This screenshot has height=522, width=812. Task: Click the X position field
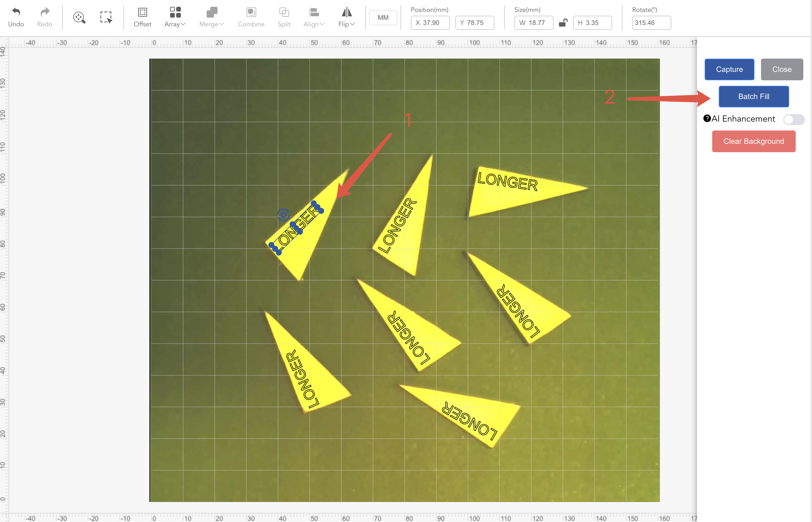pyautogui.click(x=430, y=23)
